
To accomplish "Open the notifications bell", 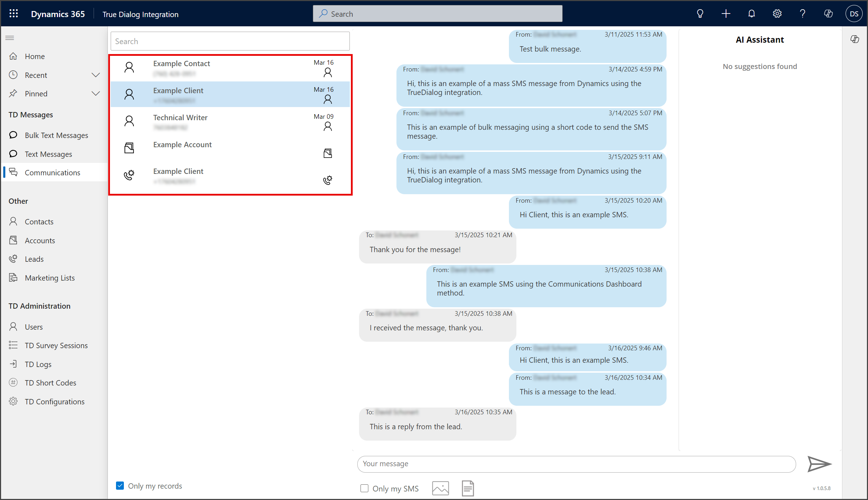I will (751, 14).
